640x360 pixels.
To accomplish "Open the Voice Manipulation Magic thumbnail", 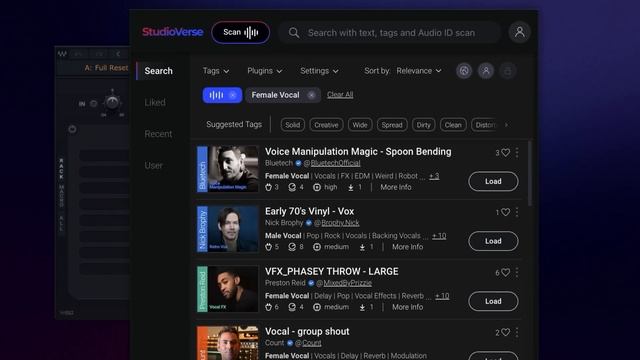I will [x=228, y=169].
